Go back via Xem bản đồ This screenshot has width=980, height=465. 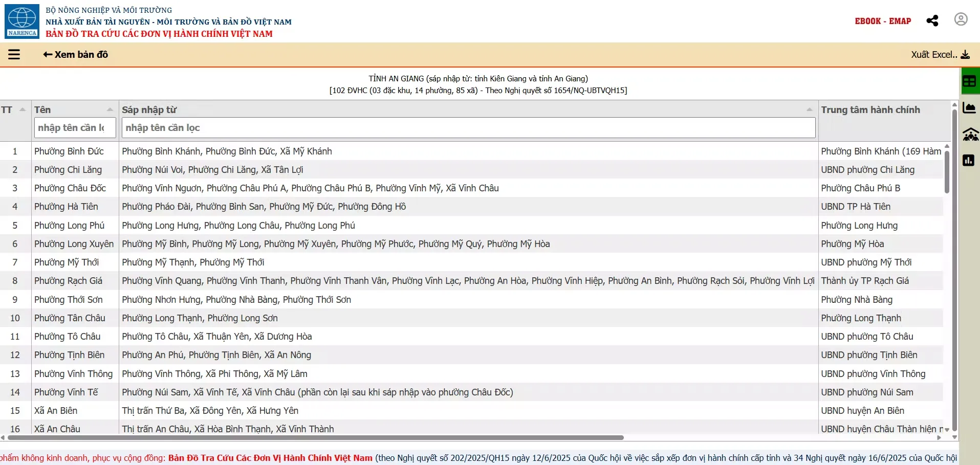click(x=76, y=54)
